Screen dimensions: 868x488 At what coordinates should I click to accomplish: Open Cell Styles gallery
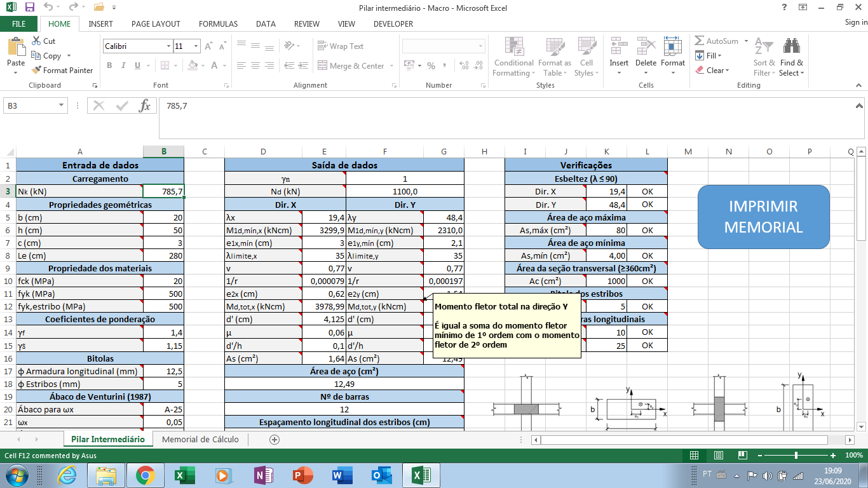pos(586,56)
